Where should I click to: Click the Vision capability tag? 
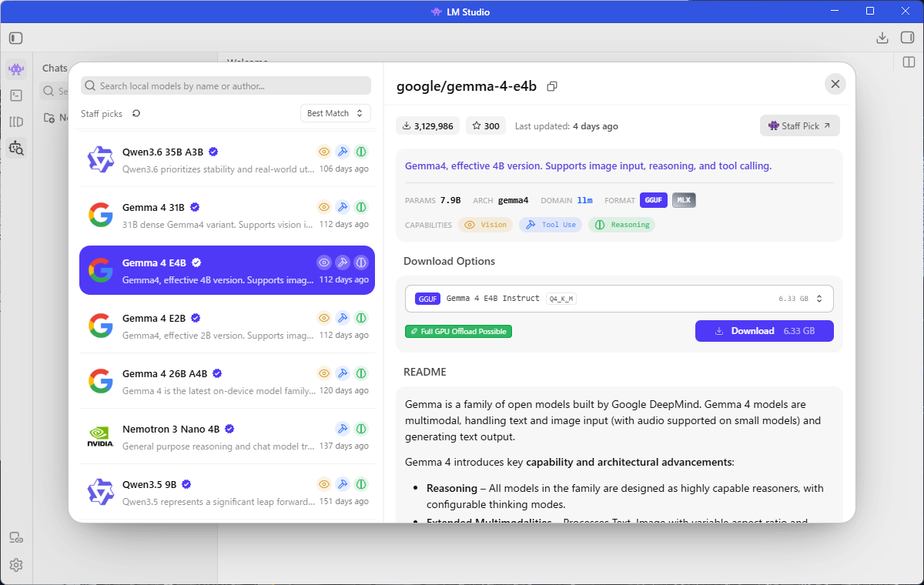pos(486,225)
